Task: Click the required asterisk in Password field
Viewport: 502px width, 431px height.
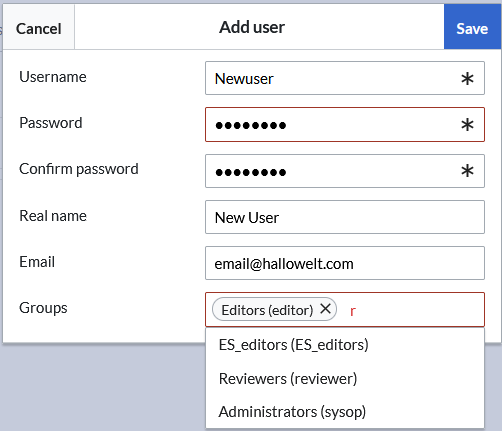Action: point(467,125)
